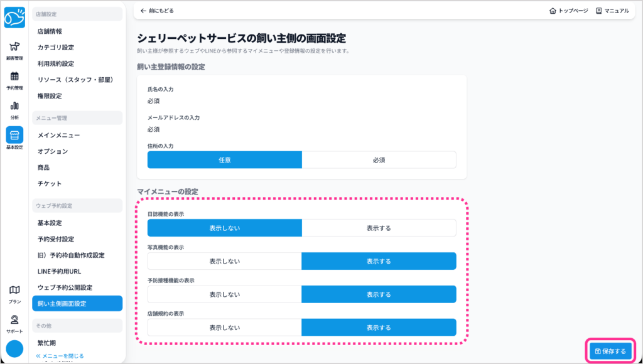Set 予防接種機能の表示 to 表示しない
This screenshot has height=364, width=643.
225,294
